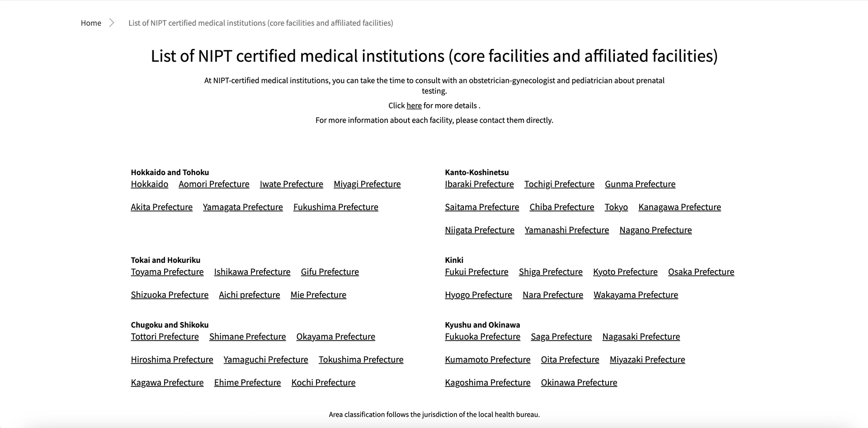Open the Aomori Prefecture page
This screenshot has width=868, height=428.
point(214,184)
